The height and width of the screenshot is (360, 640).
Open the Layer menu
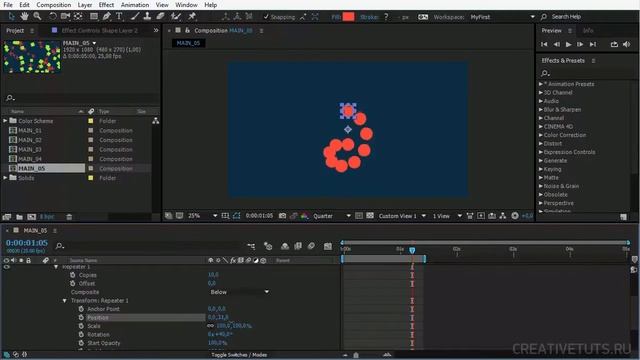[84, 5]
